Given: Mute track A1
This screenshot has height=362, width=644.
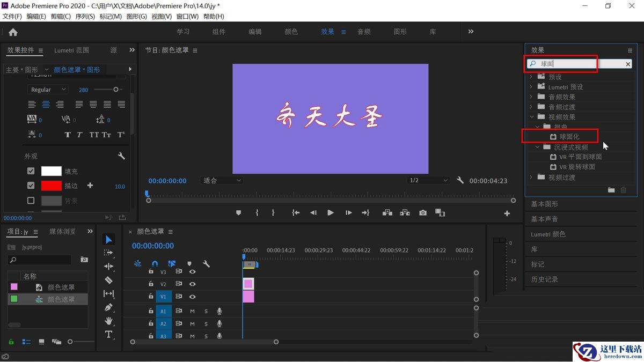Looking at the screenshot, I should point(192,311).
